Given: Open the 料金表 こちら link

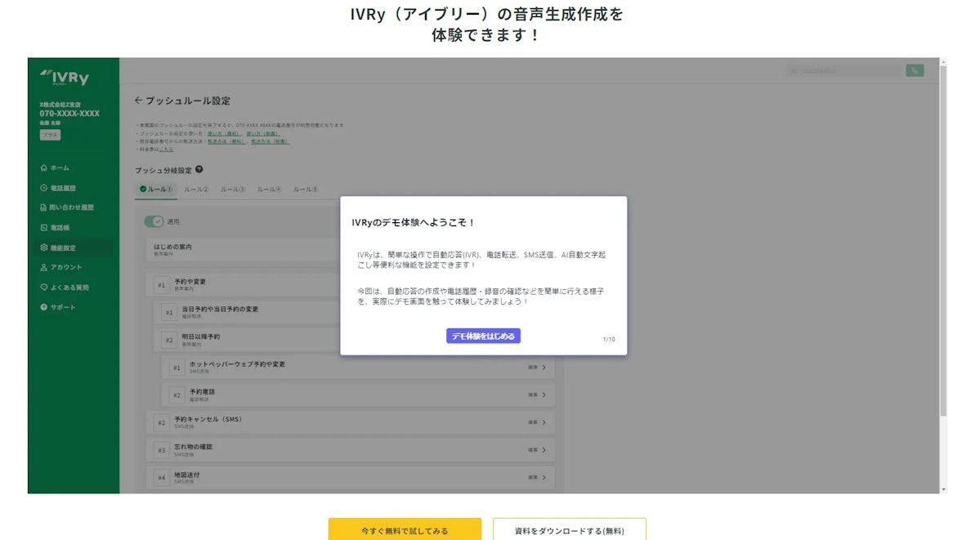Looking at the screenshot, I should pos(166,150).
